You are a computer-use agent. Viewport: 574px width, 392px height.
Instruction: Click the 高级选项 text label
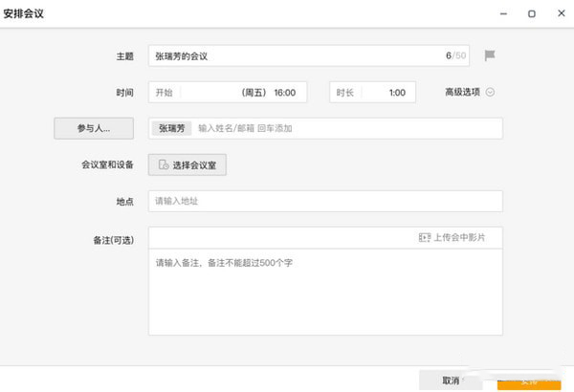[x=461, y=93]
